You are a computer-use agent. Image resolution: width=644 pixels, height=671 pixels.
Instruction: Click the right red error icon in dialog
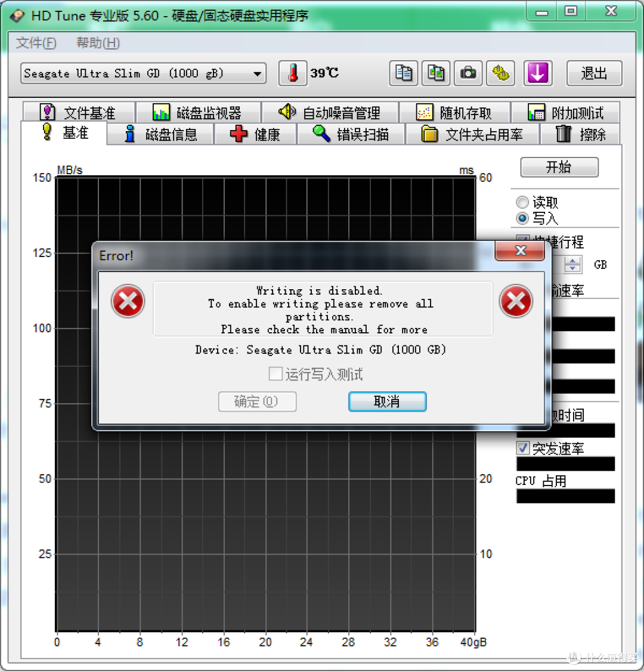516,301
